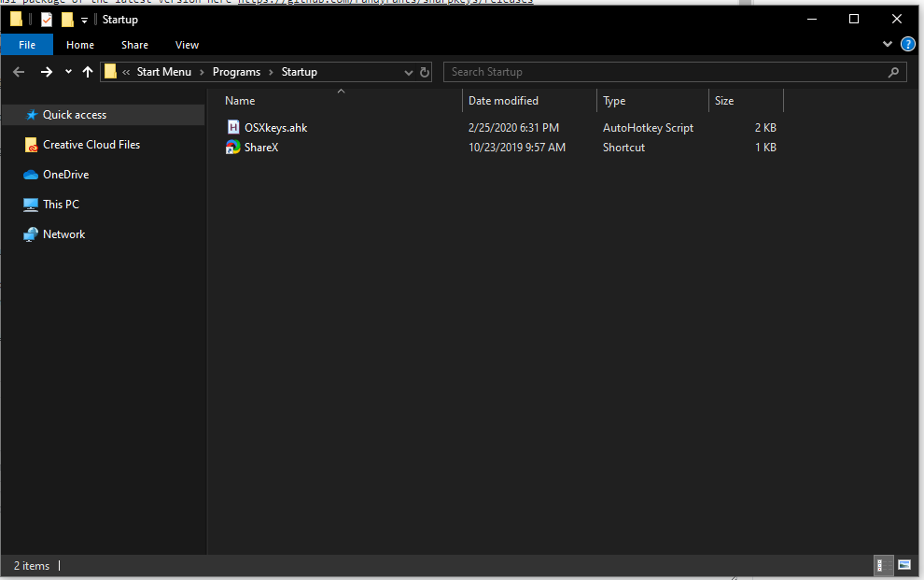The height and width of the screenshot is (580, 924).
Task: Click the magnifier search icon
Action: (893, 72)
